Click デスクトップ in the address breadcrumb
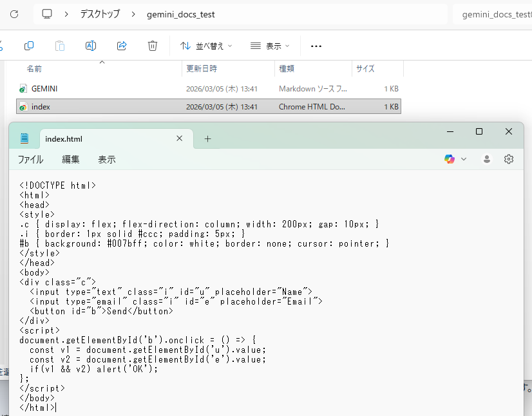Viewport: 532px width, 416px height. (100, 14)
